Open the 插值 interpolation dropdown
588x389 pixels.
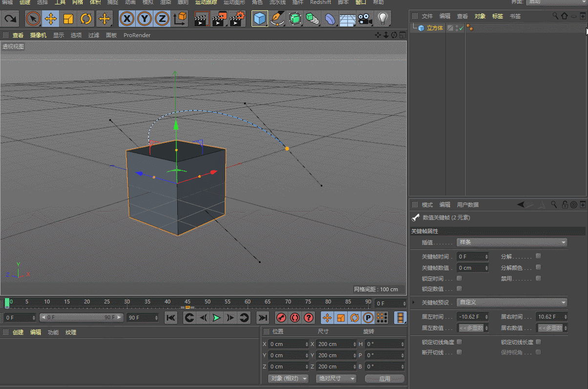(x=511, y=242)
